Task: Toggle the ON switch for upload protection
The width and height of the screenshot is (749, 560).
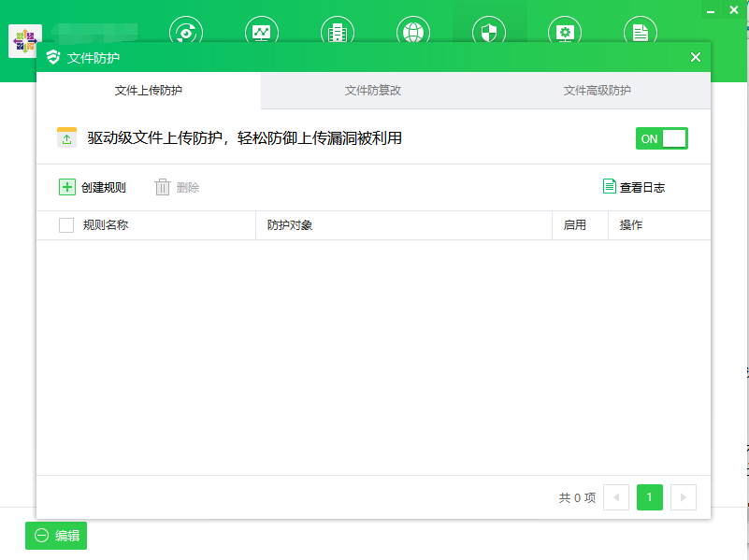Action: click(661, 137)
